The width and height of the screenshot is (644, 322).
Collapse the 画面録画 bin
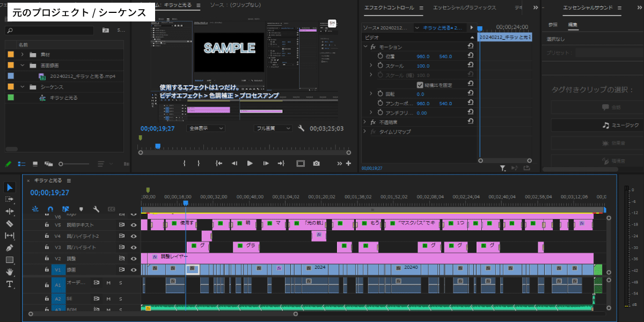pyautogui.click(x=23, y=65)
